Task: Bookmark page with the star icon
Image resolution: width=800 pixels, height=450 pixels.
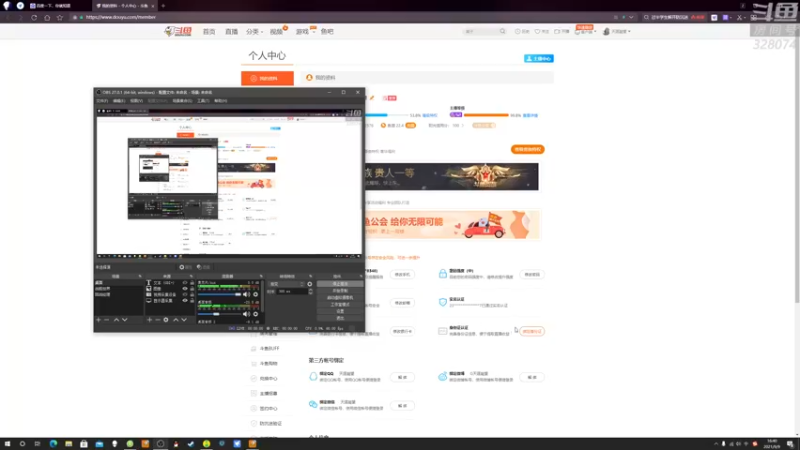Action: (60, 17)
